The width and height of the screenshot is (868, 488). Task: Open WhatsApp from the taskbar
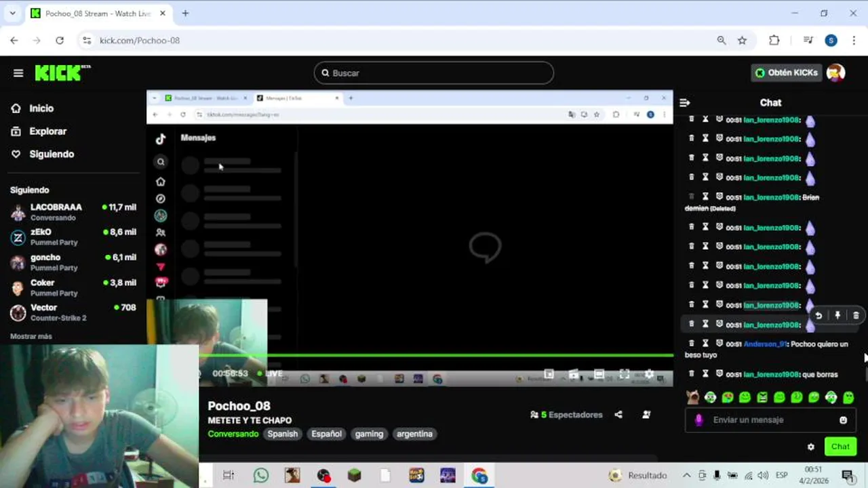[x=261, y=475]
